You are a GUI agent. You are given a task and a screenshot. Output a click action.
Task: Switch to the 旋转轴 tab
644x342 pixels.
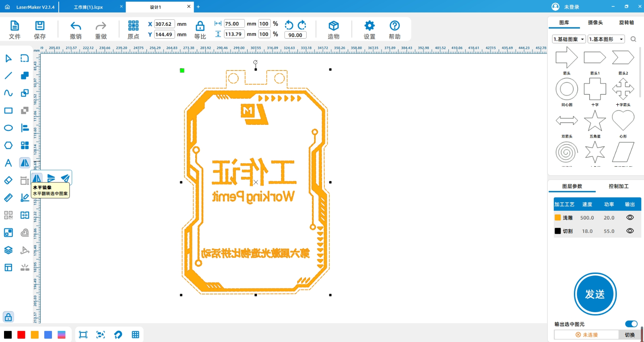[626, 23]
